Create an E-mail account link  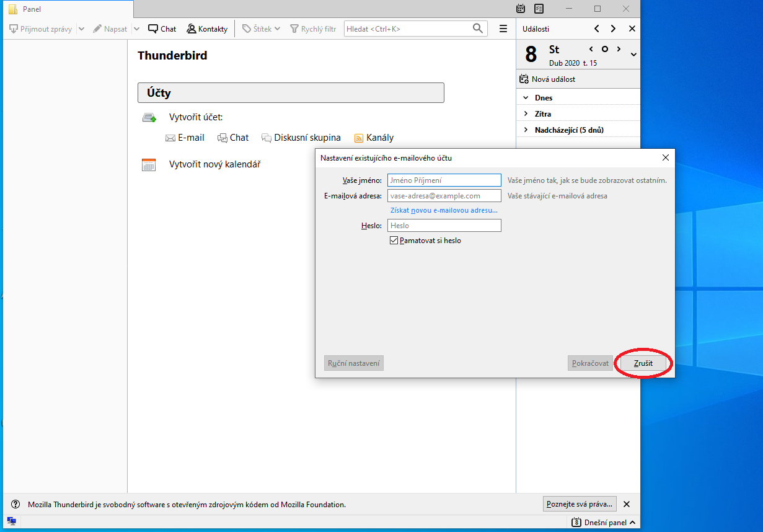[x=185, y=138]
